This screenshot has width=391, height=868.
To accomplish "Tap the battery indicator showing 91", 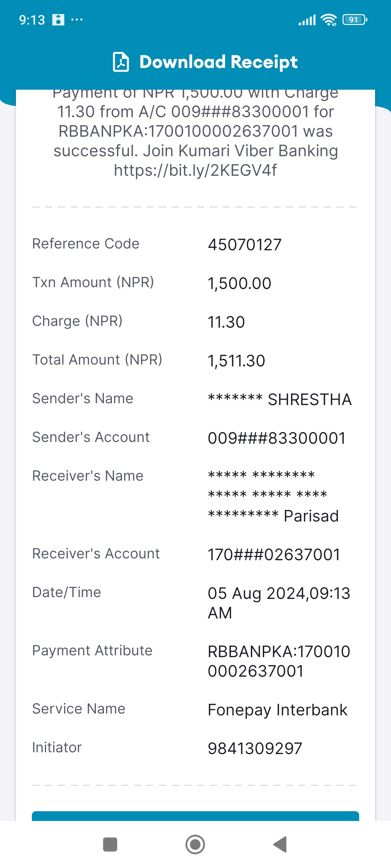I will pyautogui.click(x=355, y=20).
